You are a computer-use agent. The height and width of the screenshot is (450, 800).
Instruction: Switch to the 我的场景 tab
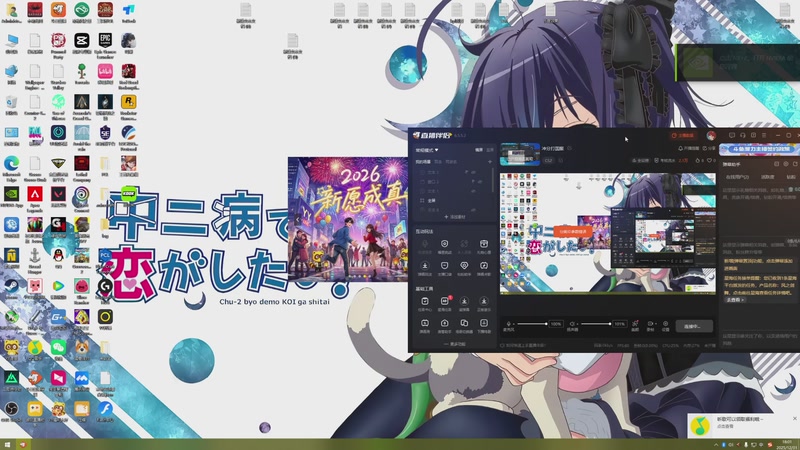[x=422, y=162]
